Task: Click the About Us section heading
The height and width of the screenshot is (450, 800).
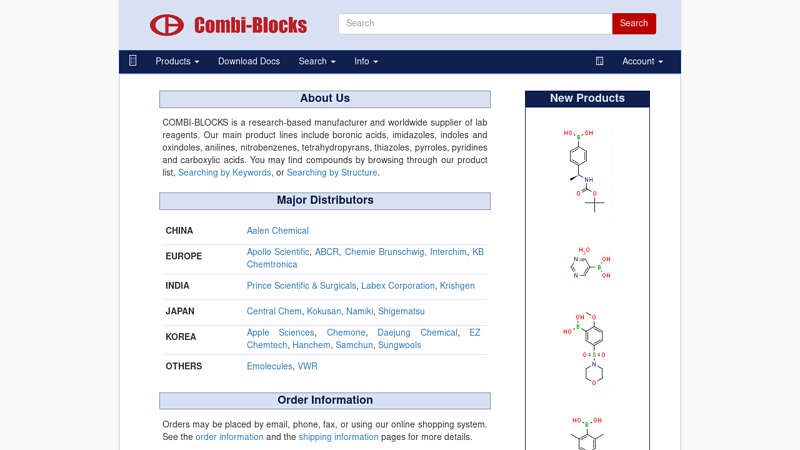Action: [325, 98]
